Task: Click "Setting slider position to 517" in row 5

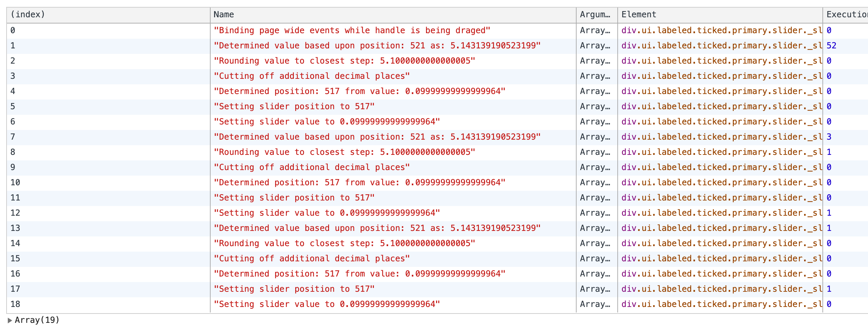Action: (294, 106)
